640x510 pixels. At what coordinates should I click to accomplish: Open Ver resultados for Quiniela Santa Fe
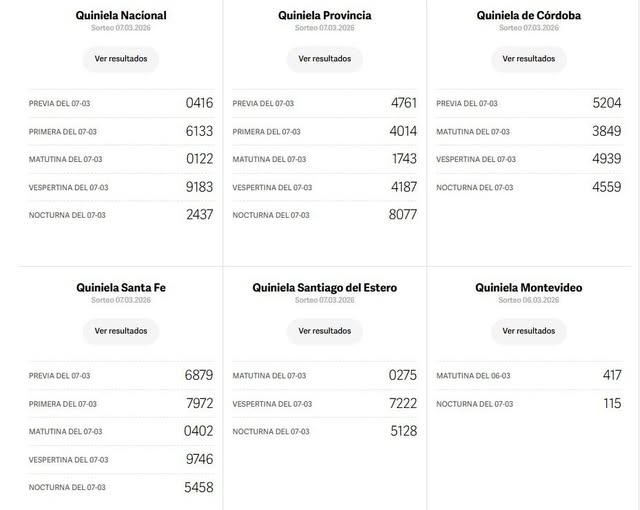(121, 331)
